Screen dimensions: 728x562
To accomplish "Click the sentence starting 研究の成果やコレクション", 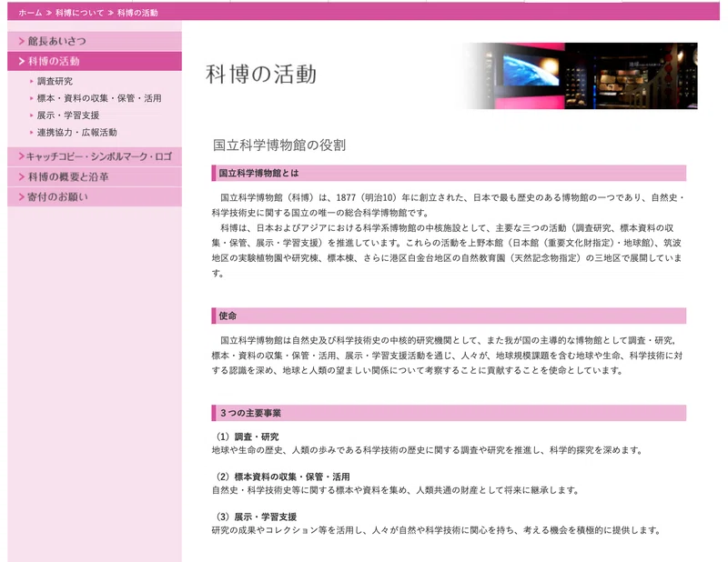I will tap(437, 530).
